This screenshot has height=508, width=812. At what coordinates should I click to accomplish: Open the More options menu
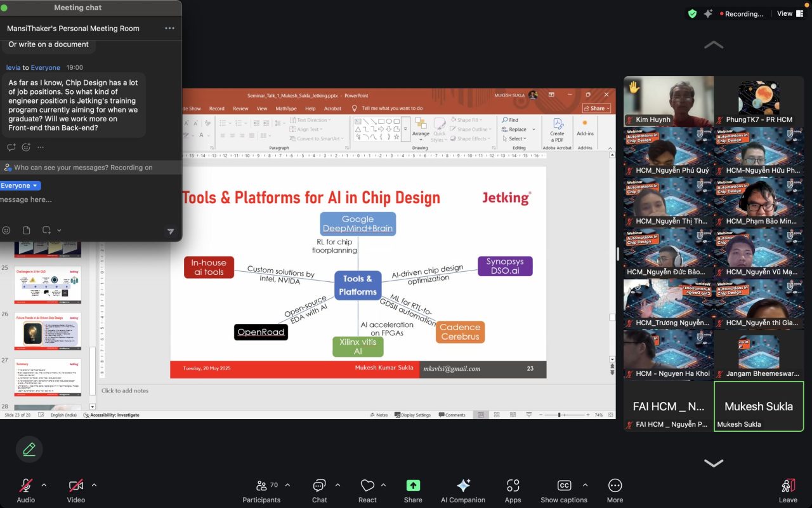[x=615, y=490]
